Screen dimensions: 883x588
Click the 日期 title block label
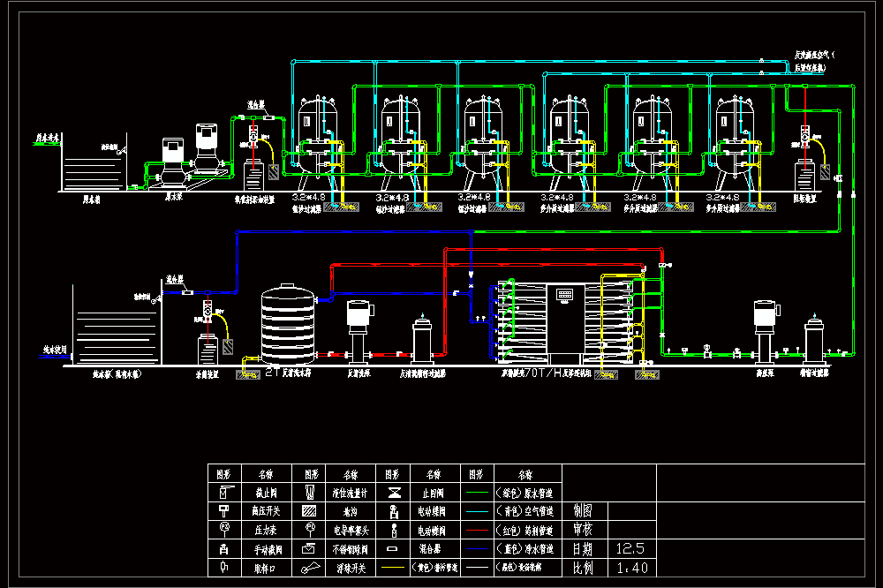pyautogui.click(x=583, y=548)
